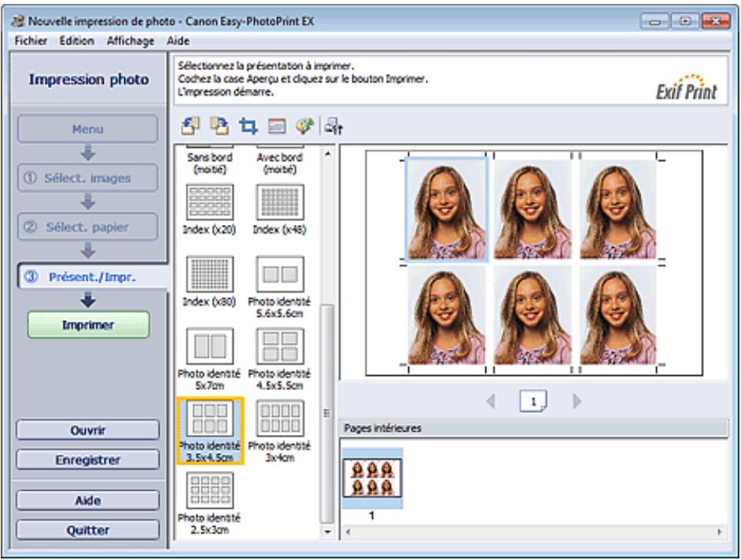
Task: Click the rotate right toolbar icon
Action: click(219, 126)
